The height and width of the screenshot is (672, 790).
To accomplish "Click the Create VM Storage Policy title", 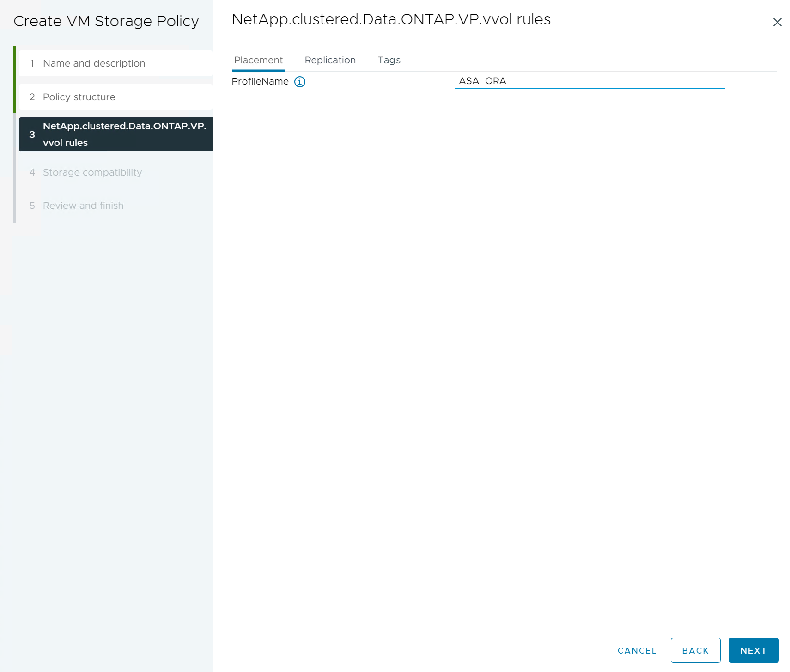I will coord(106,21).
